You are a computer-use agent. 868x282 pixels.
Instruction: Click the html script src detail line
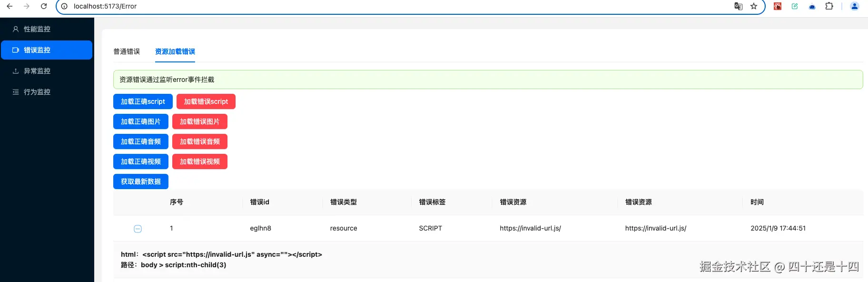(x=221, y=254)
